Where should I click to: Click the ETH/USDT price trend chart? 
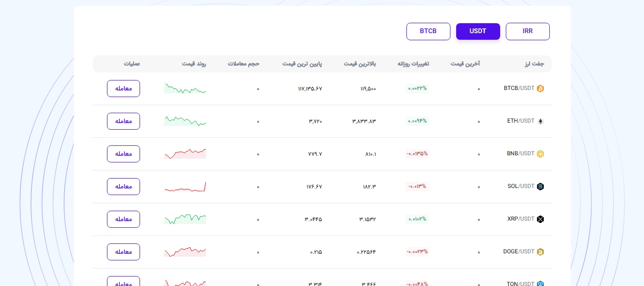point(185,121)
